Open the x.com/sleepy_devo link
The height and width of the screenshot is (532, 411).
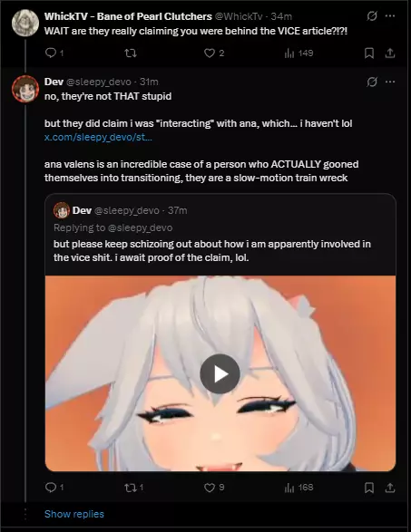tap(98, 138)
